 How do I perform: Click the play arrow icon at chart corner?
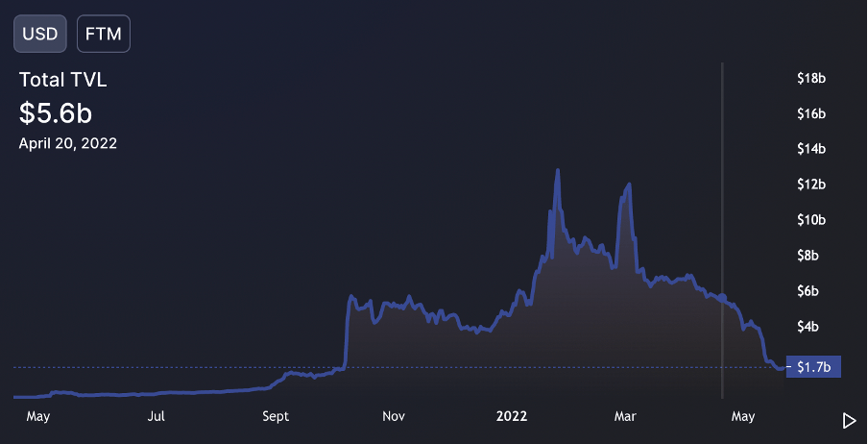pyautogui.click(x=849, y=421)
